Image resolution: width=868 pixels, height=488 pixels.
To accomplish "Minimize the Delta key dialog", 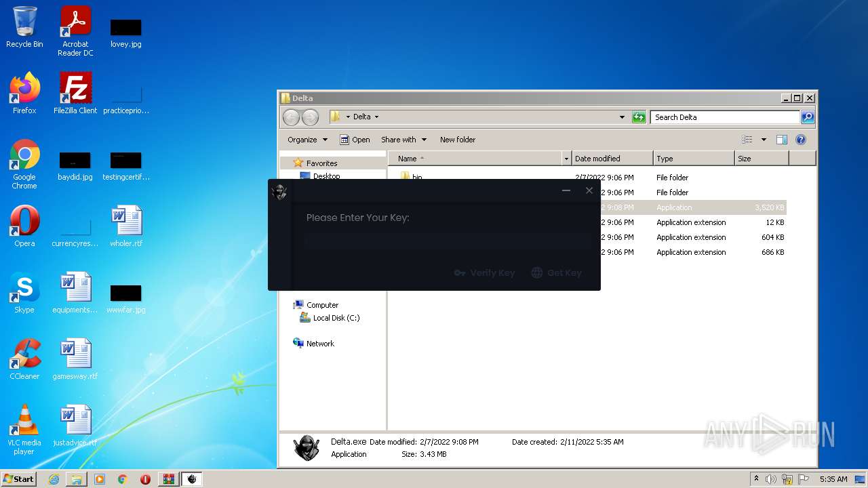I will (x=566, y=190).
